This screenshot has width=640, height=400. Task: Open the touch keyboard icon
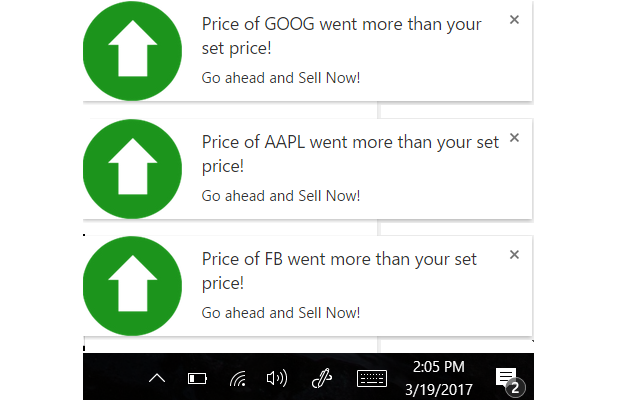point(372,378)
